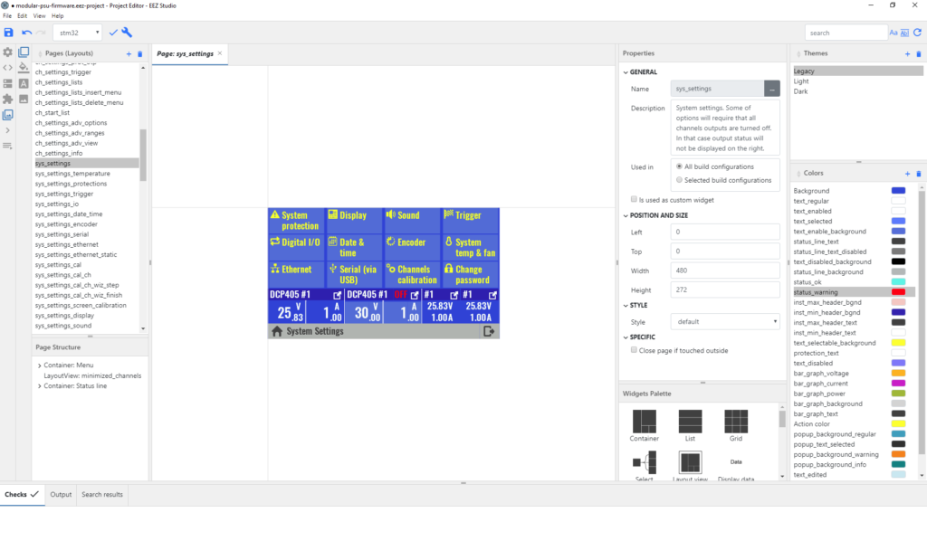Image resolution: width=927 pixels, height=560 pixels.
Task: Click the Undo arrow icon
Action: point(26,33)
